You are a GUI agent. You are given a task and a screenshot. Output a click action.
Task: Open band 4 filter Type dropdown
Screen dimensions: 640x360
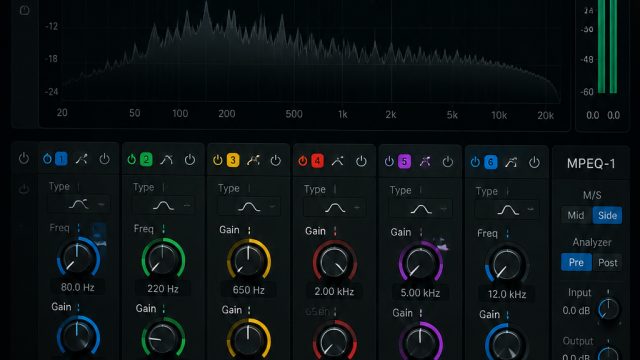[335, 208]
